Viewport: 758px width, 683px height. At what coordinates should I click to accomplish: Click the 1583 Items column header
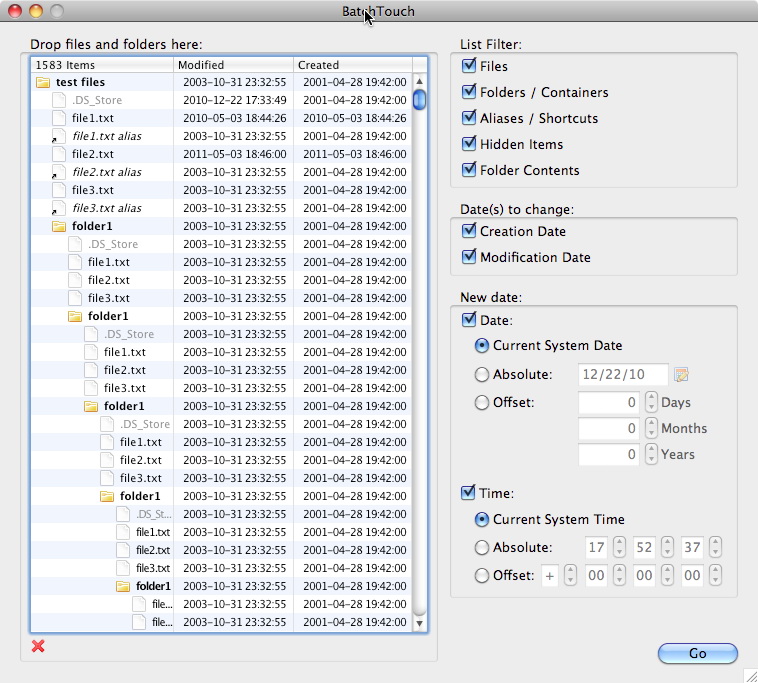coord(102,65)
